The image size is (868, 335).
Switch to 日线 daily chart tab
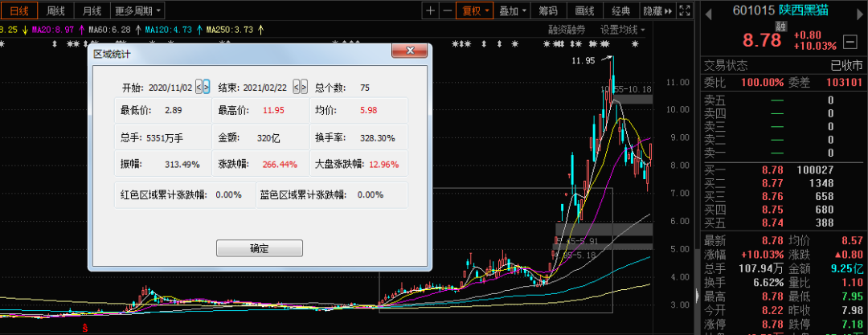pyautogui.click(x=18, y=10)
